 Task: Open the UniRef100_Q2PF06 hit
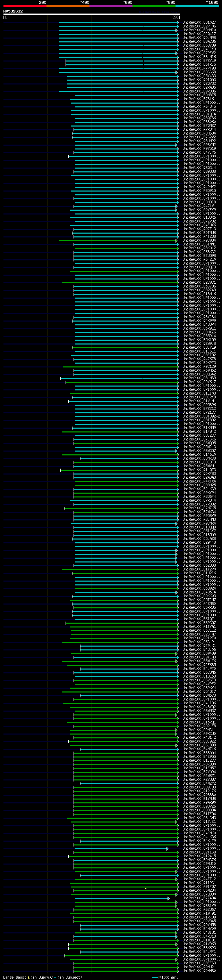click(199, 26)
